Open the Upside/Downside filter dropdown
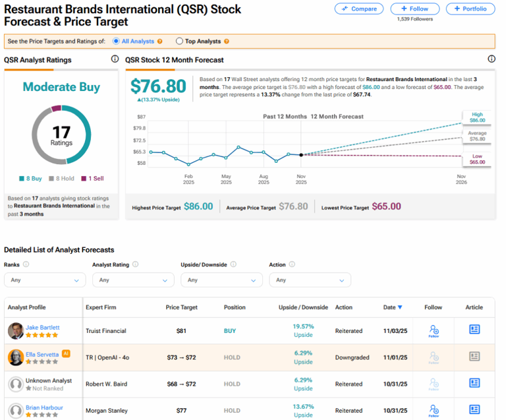The height and width of the screenshot is (420, 506). point(221,280)
